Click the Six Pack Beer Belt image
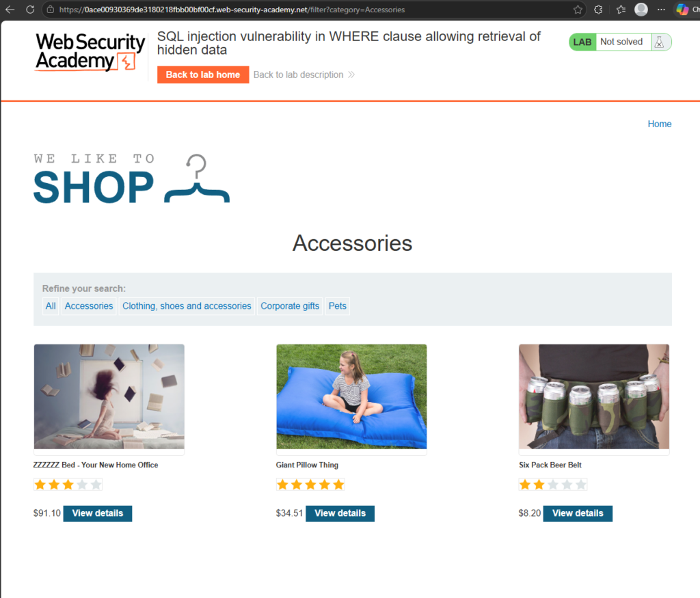This screenshot has width=700, height=598. coord(594,397)
